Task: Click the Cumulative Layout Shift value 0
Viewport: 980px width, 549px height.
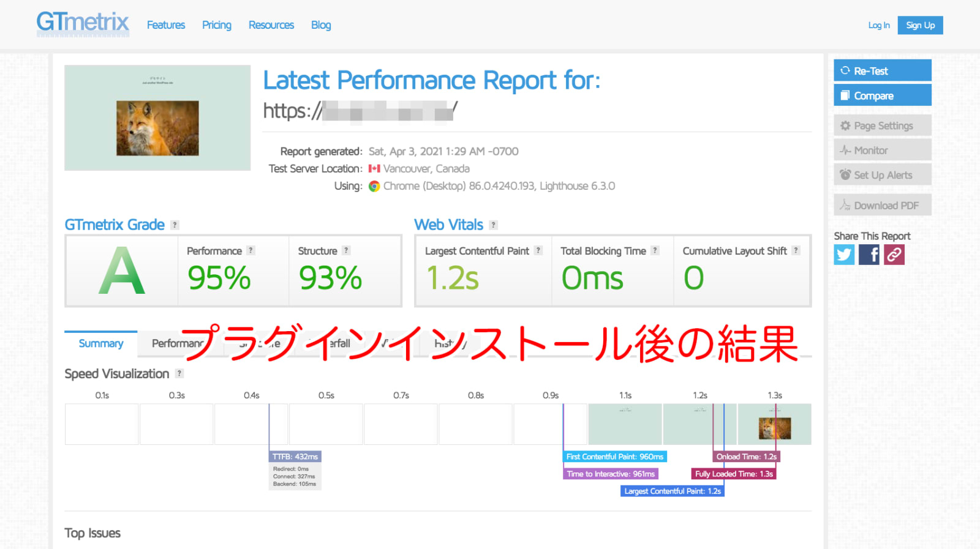Action: pos(694,278)
